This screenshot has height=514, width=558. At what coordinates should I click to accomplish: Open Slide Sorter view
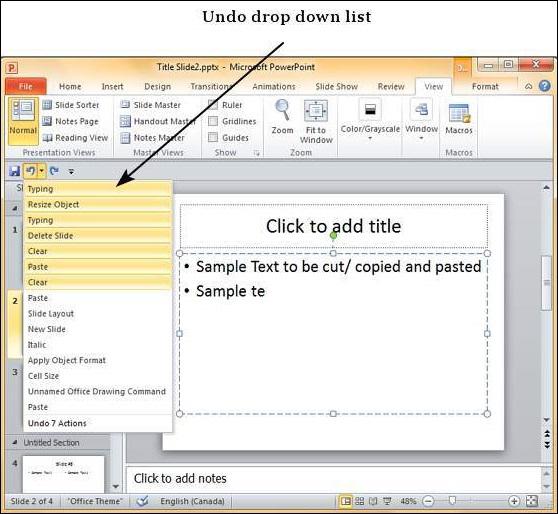click(x=71, y=105)
